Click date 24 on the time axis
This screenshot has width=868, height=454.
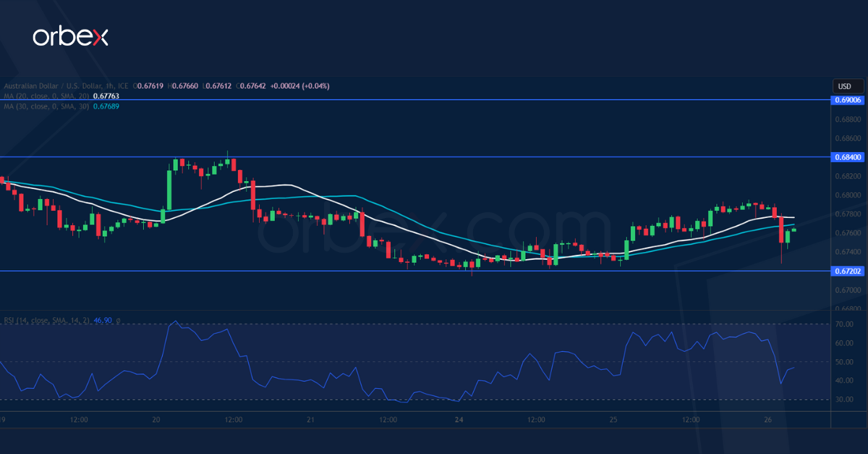tap(459, 419)
